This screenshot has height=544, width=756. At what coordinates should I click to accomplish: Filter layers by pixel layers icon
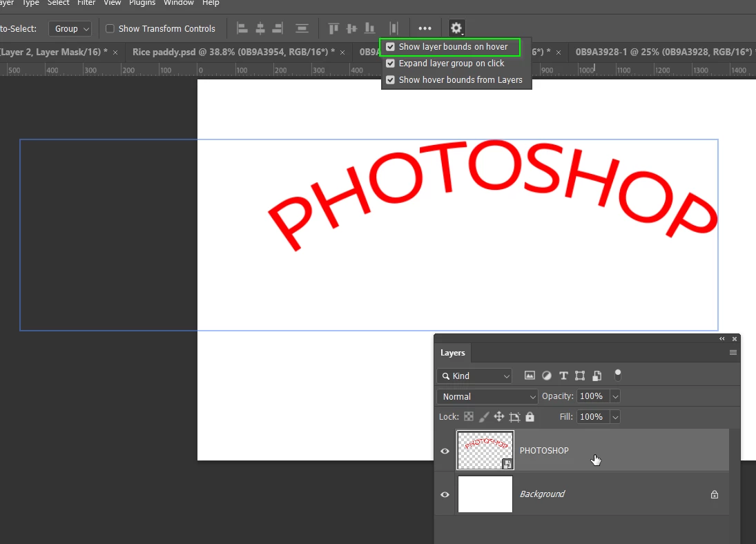(x=530, y=376)
